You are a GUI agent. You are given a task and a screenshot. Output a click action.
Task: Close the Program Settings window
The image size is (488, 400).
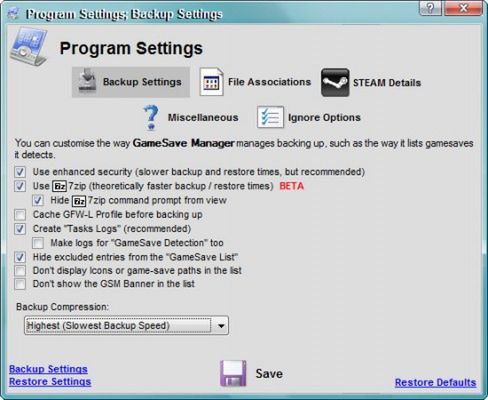click(463, 8)
